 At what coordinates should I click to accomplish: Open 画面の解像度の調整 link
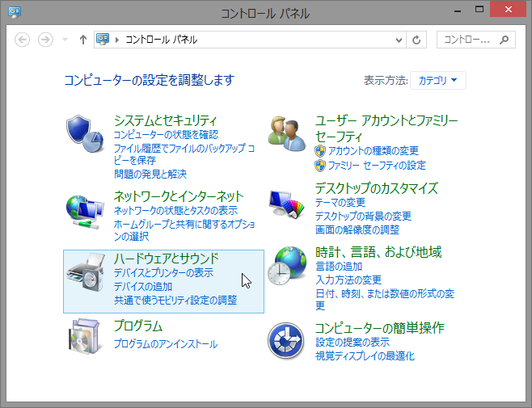pyautogui.click(x=357, y=230)
